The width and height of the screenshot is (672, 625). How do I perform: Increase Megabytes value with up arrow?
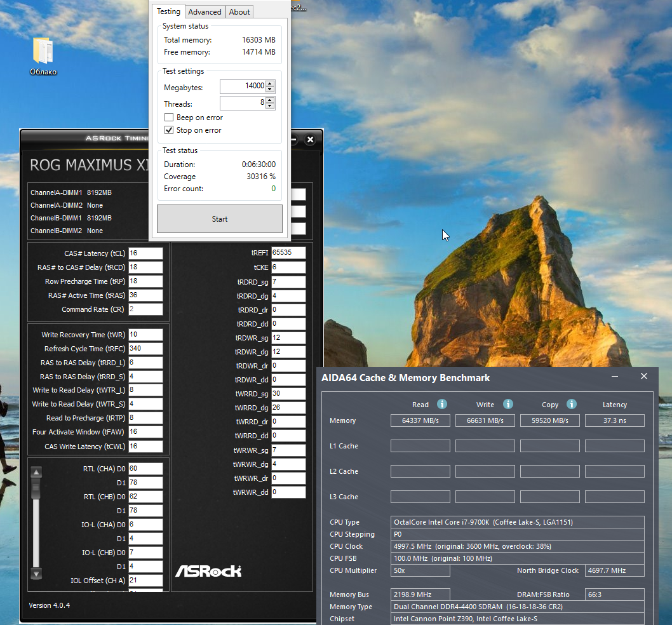[x=270, y=84]
